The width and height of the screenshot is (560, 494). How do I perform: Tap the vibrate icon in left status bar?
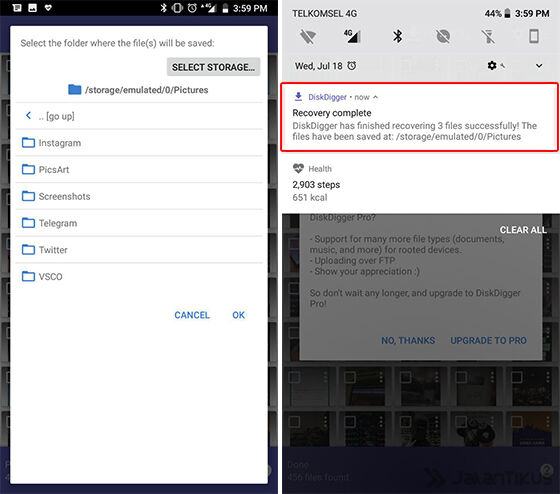point(177,8)
